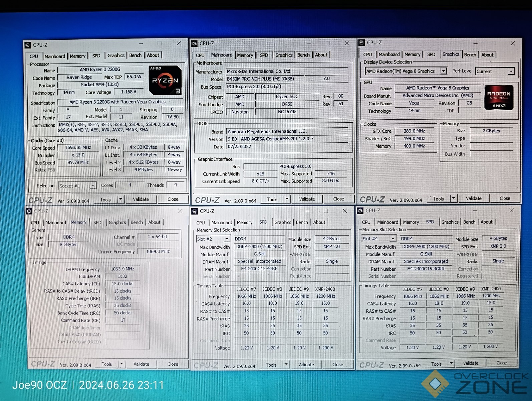Click the DRAM Frequency value 1063.9 MHz
The width and height of the screenshot is (532, 401).
tap(122, 269)
